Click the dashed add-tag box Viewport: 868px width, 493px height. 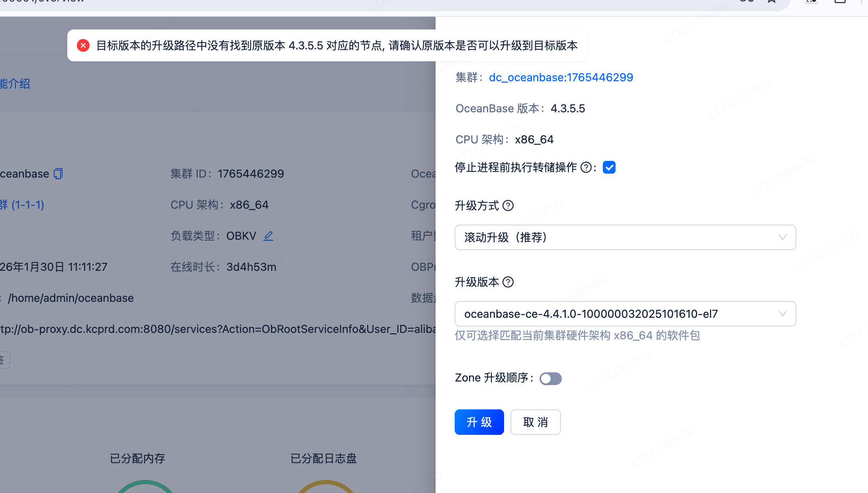point(4,360)
